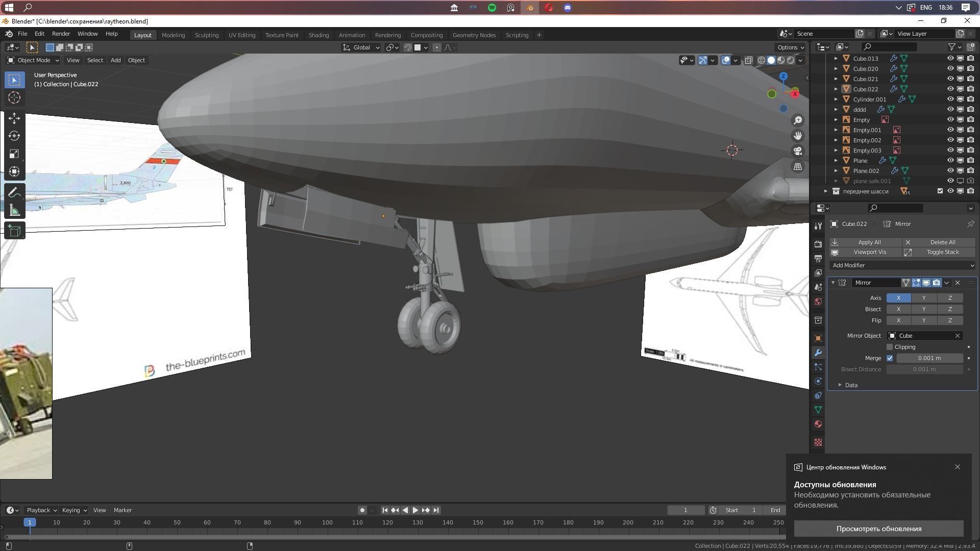Expand Cube.022 in outliner

pyautogui.click(x=836, y=89)
